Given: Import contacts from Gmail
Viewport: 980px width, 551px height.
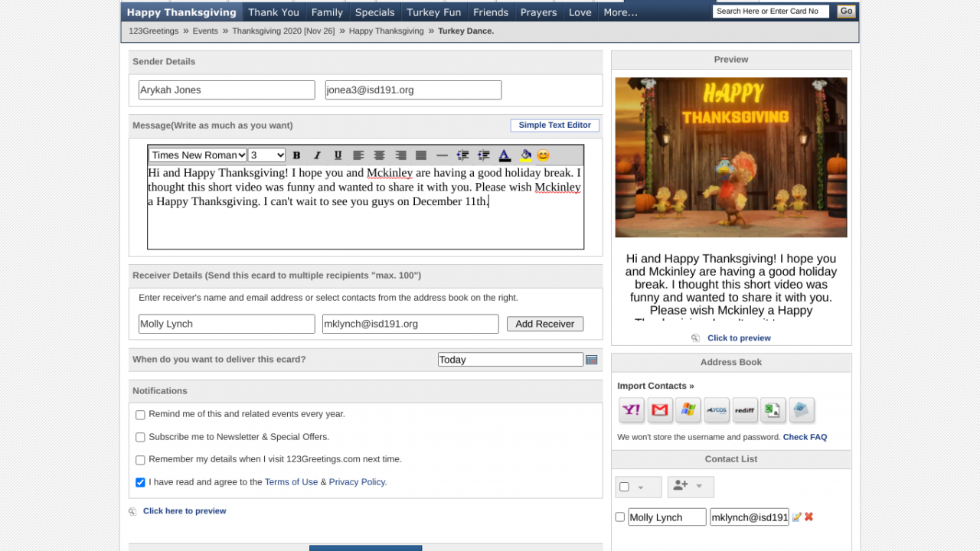Looking at the screenshot, I should 660,410.
